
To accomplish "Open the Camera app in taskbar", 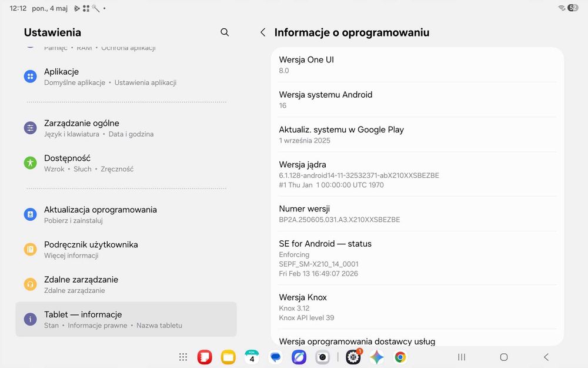I will tap(322, 357).
